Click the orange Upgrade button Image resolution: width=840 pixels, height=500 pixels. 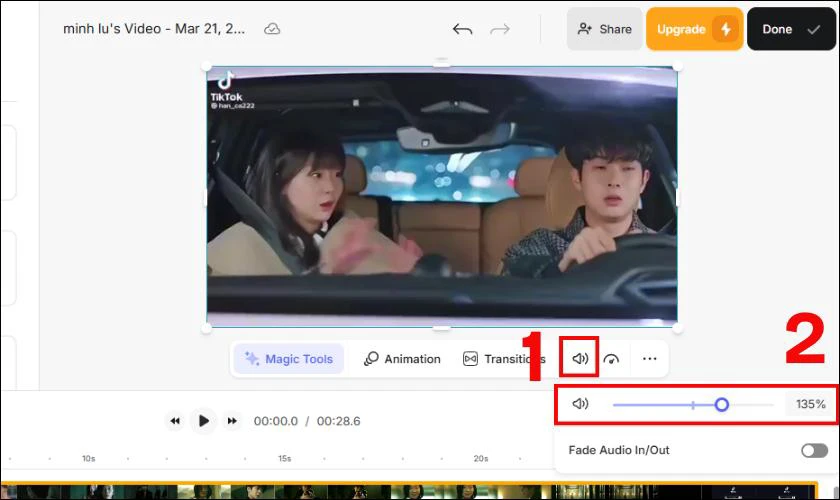click(x=694, y=29)
